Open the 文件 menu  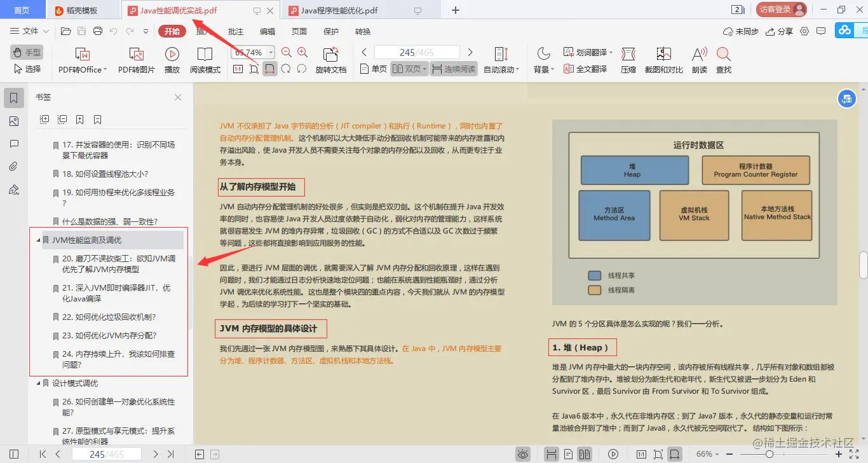(x=29, y=31)
